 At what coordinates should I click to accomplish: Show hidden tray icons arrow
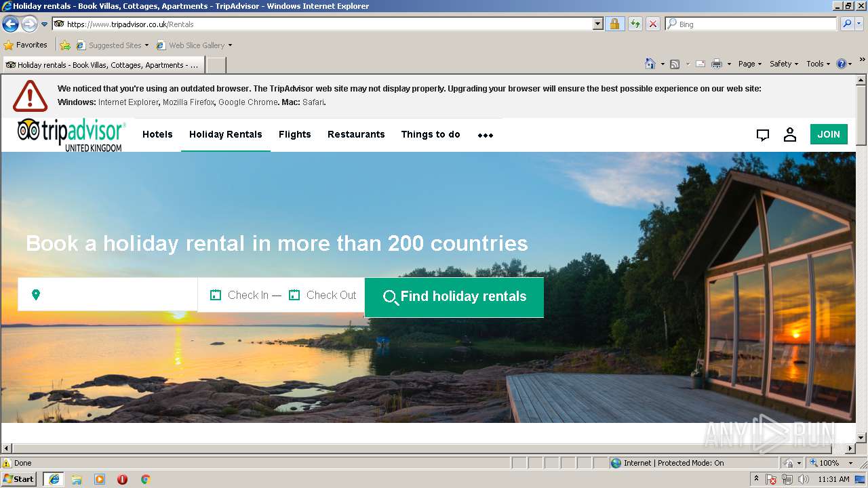click(756, 479)
